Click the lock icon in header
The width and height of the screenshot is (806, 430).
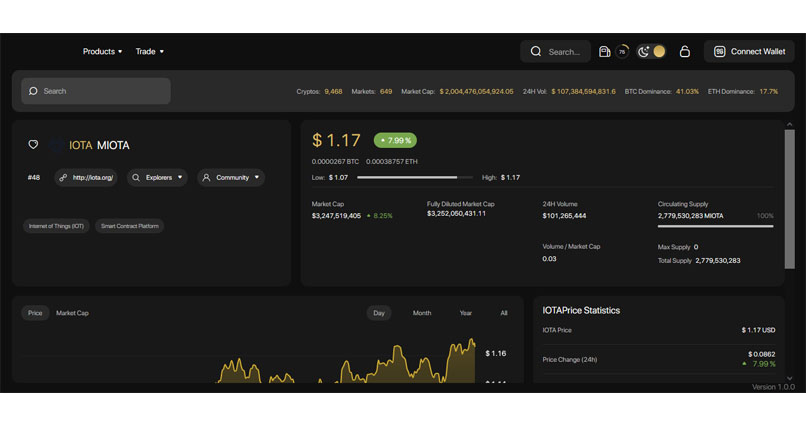pos(684,51)
